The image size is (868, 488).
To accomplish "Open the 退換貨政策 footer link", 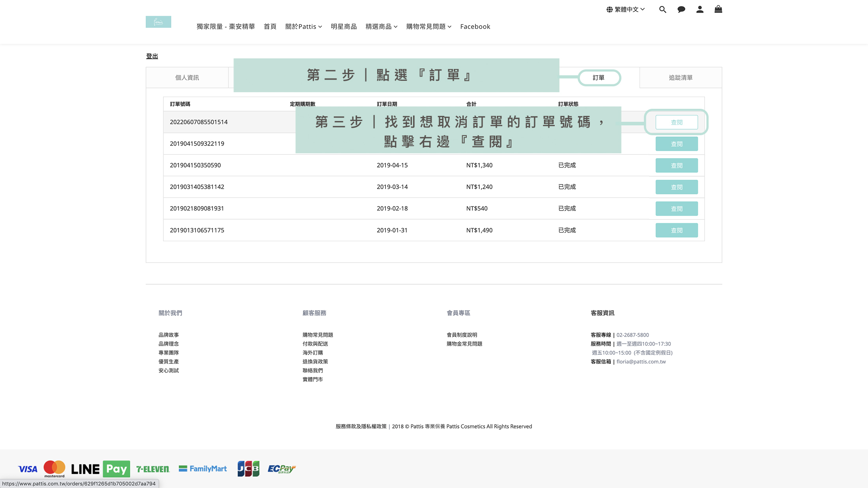I will pos(315,361).
